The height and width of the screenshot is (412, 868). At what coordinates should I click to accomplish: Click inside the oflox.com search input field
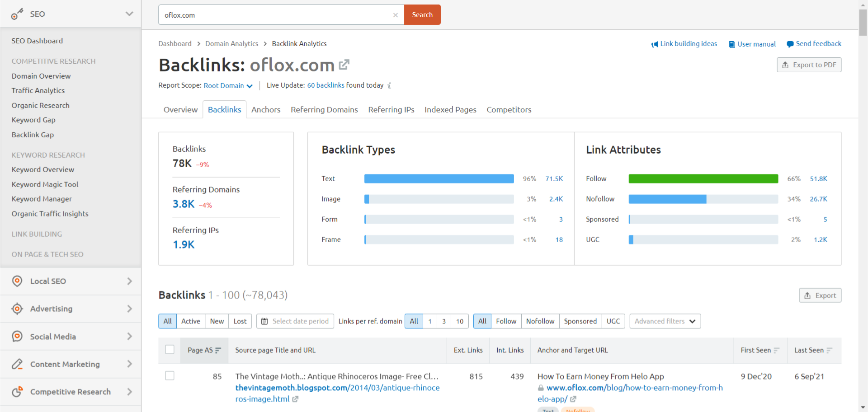(271, 14)
